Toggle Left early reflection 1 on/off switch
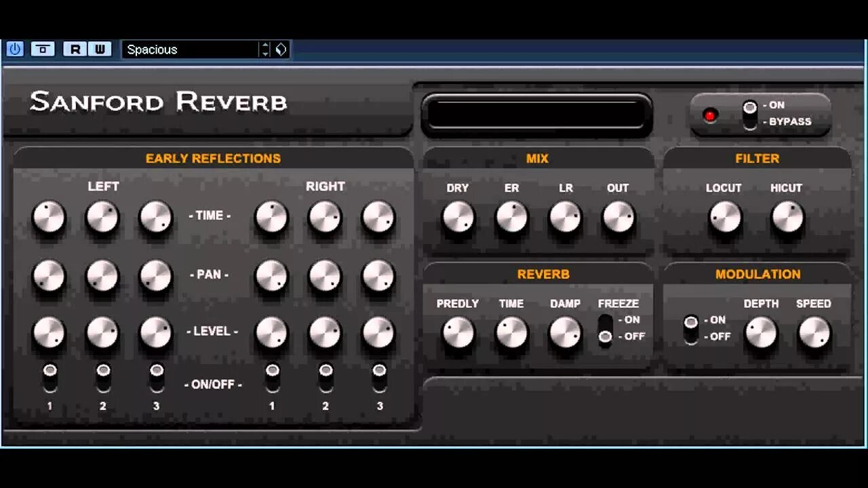The height and width of the screenshot is (488, 868). click(x=50, y=378)
